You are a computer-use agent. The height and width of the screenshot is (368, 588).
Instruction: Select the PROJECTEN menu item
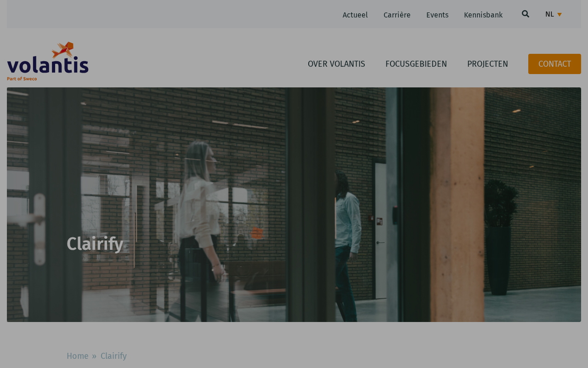(487, 64)
